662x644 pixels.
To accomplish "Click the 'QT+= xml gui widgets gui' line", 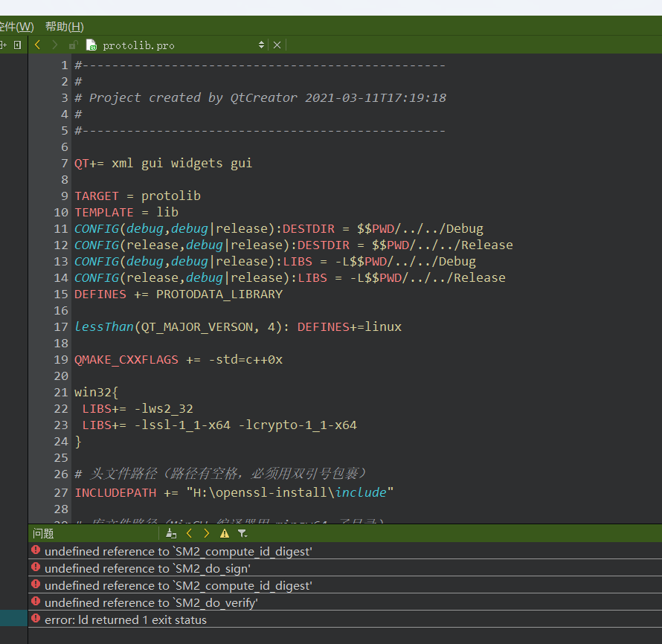I will (163, 164).
